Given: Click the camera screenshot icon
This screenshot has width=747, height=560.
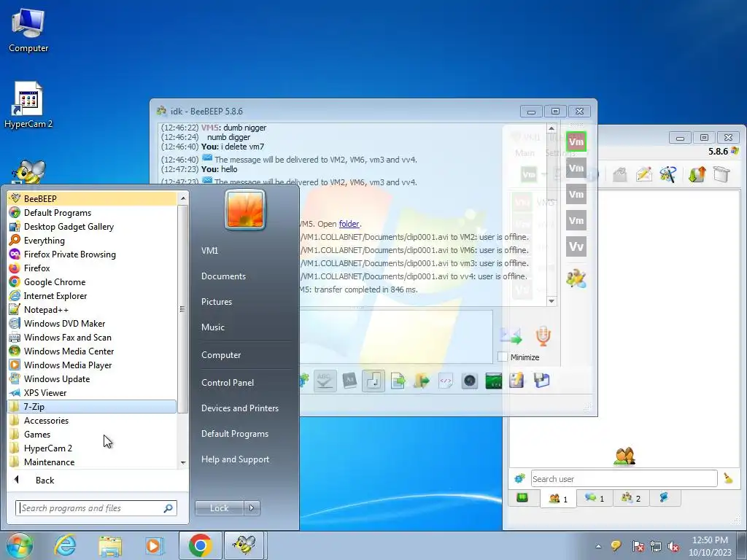Looking at the screenshot, I should (x=470, y=381).
